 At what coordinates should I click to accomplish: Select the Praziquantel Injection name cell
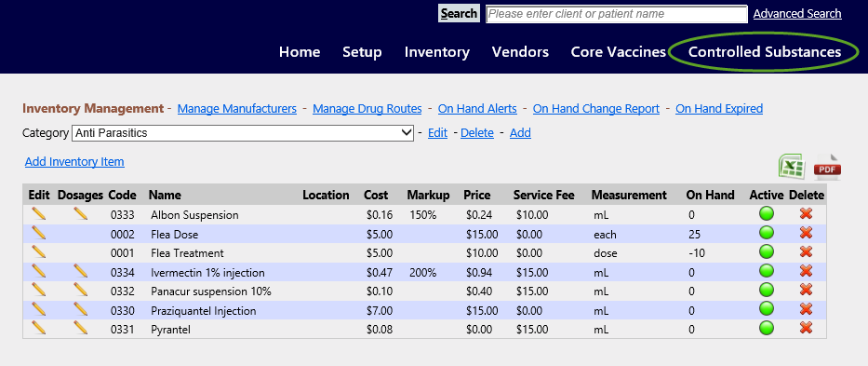tap(203, 311)
